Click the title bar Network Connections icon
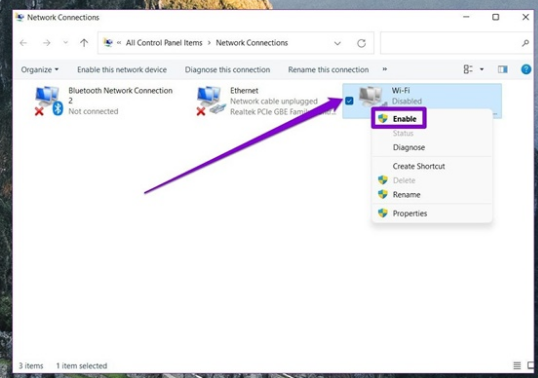Image resolution: width=538 pixels, height=378 pixels. 20,17
